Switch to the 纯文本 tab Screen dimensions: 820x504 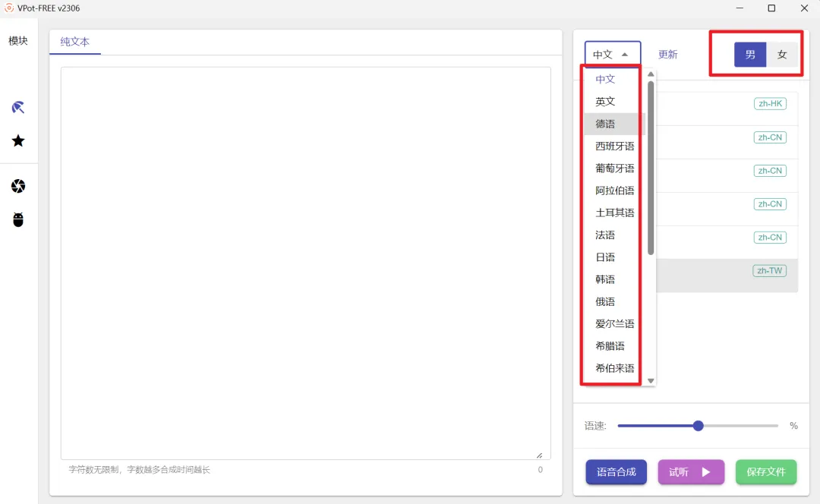point(74,42)
